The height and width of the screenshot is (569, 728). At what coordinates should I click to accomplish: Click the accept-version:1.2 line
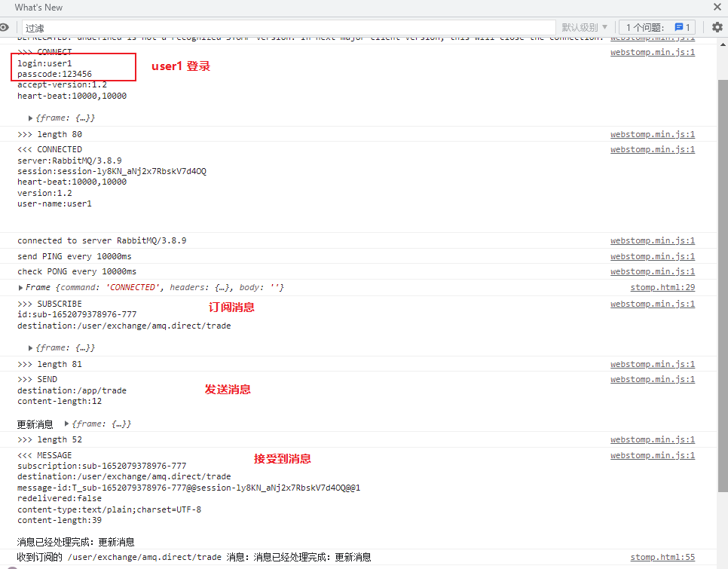pos(62,85)
